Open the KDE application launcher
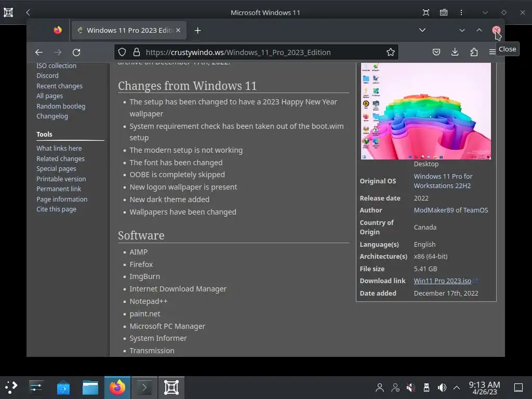This screenshot has width=532, height=399. point(11,387)
